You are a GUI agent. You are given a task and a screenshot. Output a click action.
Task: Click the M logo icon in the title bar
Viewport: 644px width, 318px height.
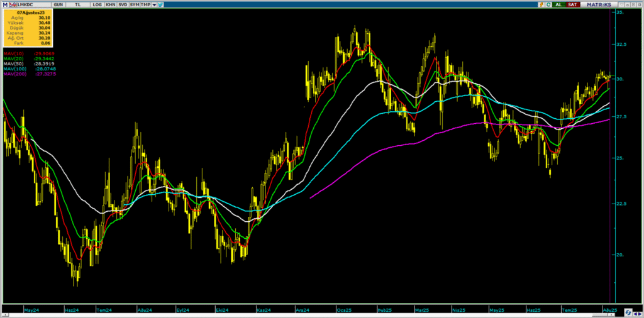click(5, 4)
